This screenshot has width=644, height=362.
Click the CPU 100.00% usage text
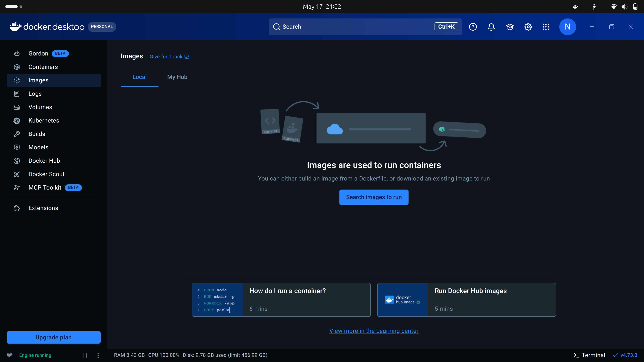[164, 355]
